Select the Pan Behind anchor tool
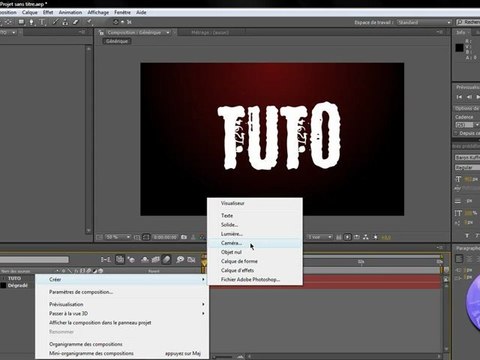This screenshot has height=360, width=480. pyautogui.click(x=9, y=22)
